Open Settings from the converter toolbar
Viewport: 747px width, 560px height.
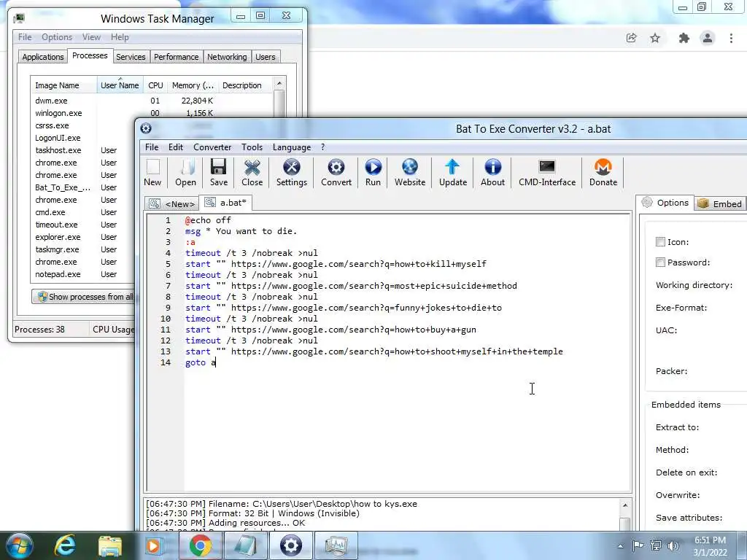(x=292, y=172)
